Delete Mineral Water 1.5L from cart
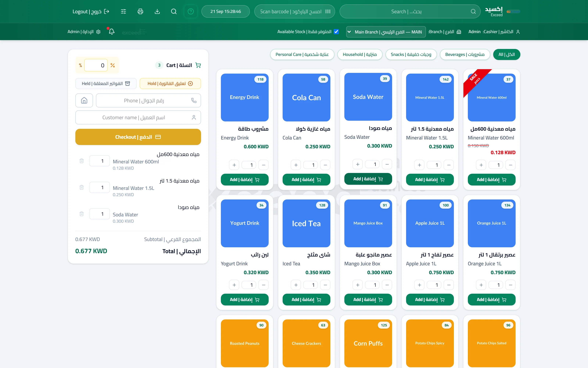588x368 pixels. coord(82,187)
